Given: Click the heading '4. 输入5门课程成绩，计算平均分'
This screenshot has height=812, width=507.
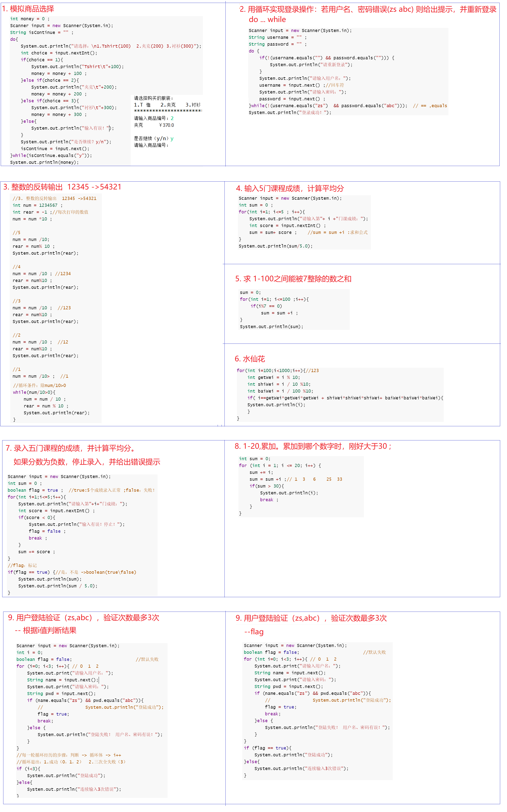Looking at the screenshot, I should coord(290,188).
